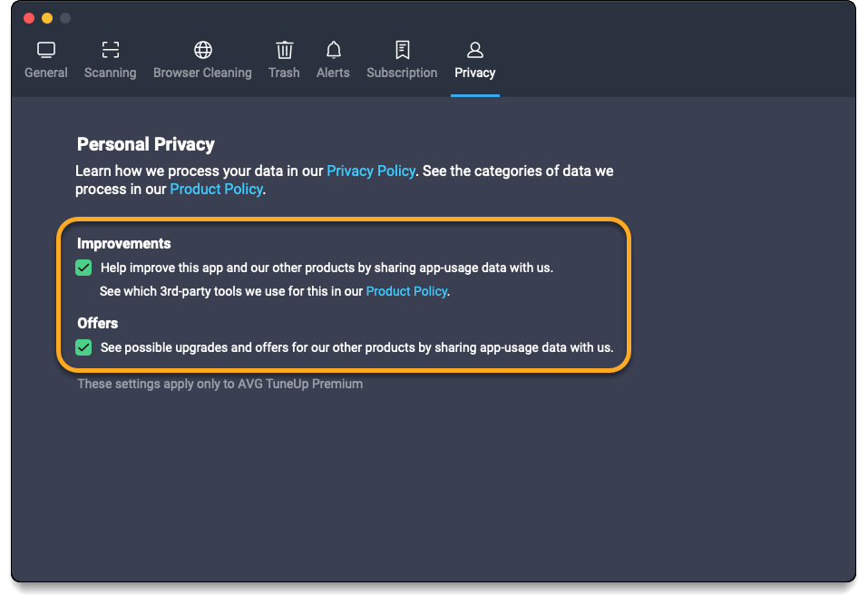Switch to the General tab label
The width and height of the screenshot is (868, 605).
46,73
